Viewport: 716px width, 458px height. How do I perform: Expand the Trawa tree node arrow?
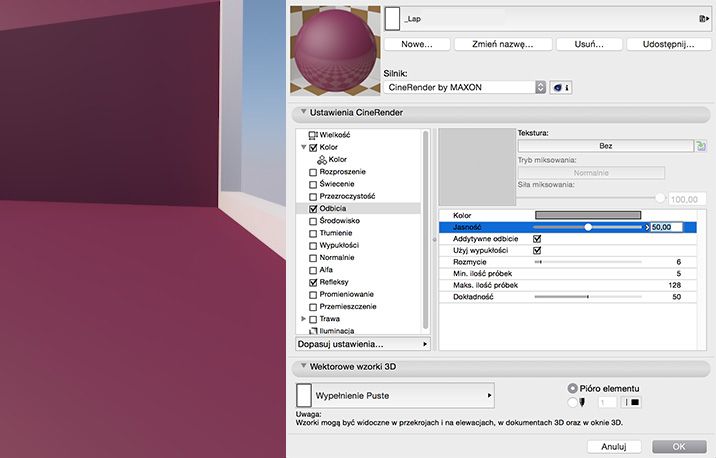(303, 319)
